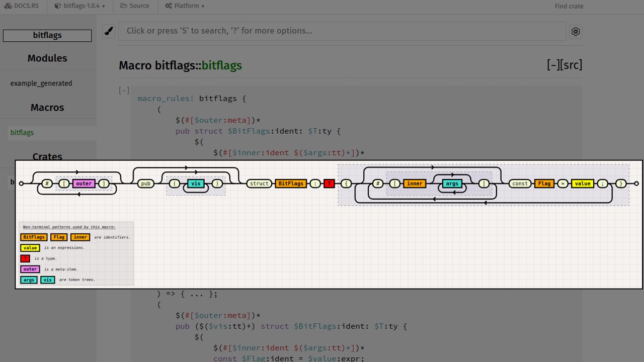This screenshot has height=362, width=644.
Task: Click 'pub ($($vis:tt)+) struct' code line
Action: [x=291, y=326]
